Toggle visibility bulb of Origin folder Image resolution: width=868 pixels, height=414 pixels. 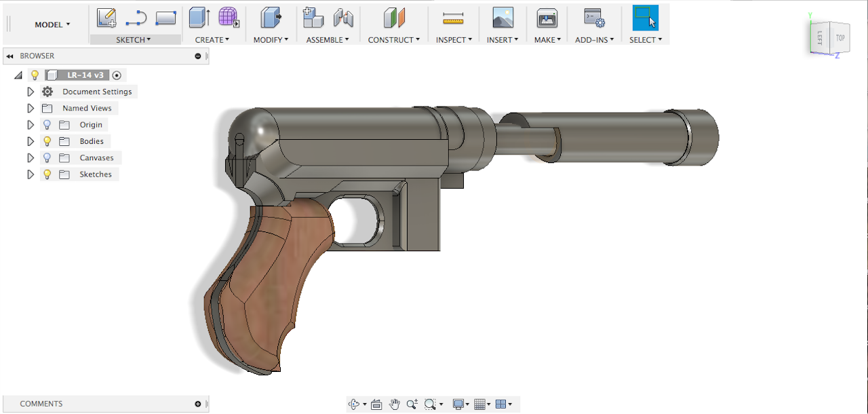pos(47,125)
